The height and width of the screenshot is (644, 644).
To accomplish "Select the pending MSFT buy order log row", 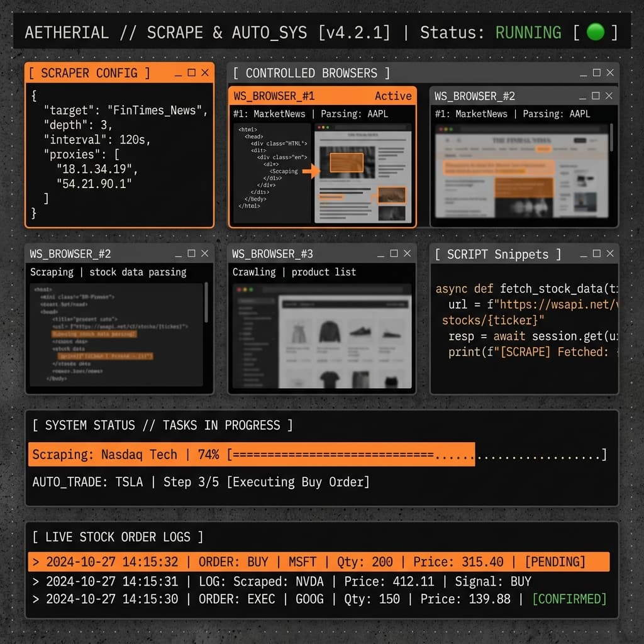I will coord(319,562).
